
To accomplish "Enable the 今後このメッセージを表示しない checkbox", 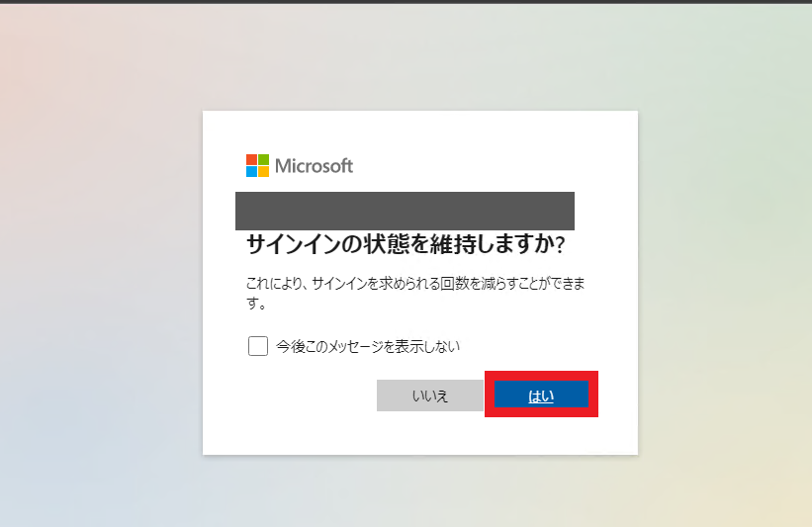I will [x=258, y=346].
